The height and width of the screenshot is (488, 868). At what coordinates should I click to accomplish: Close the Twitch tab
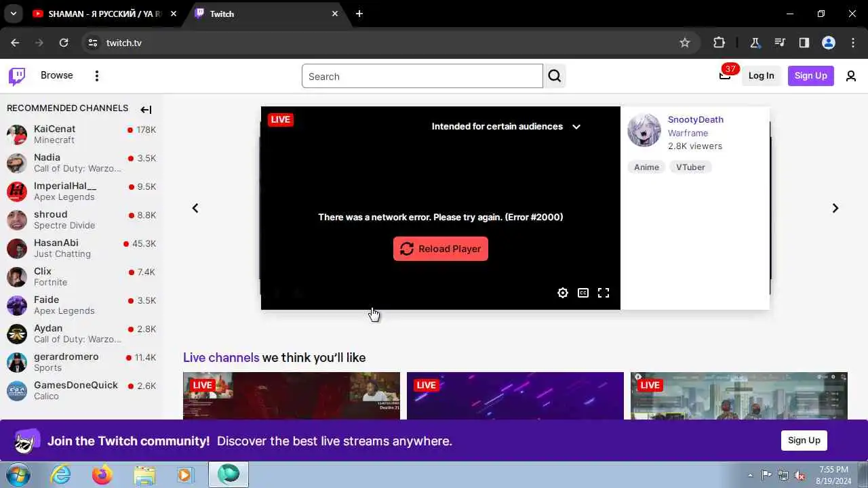point(335,14)
